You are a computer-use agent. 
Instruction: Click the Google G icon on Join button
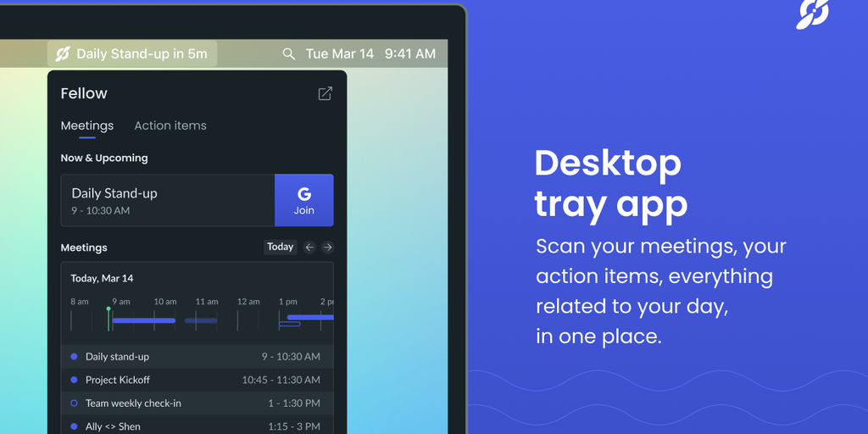pyautogui.click(x=304, y=194)
